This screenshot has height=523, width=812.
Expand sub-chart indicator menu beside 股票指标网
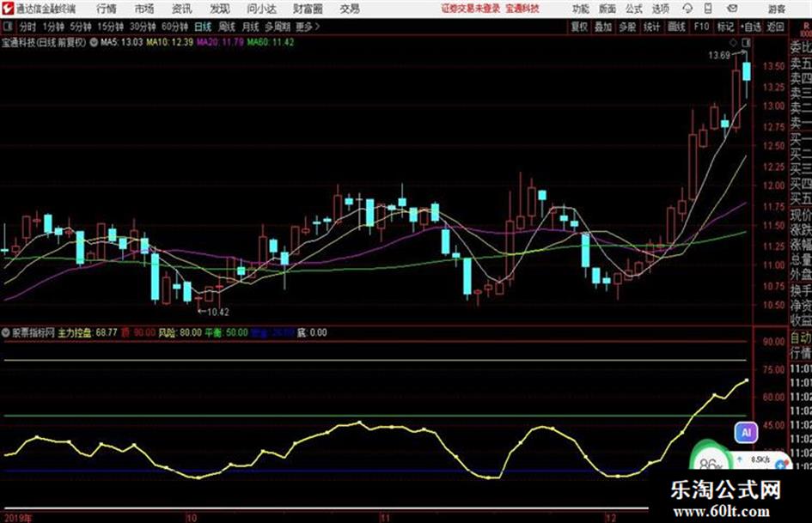6,332
